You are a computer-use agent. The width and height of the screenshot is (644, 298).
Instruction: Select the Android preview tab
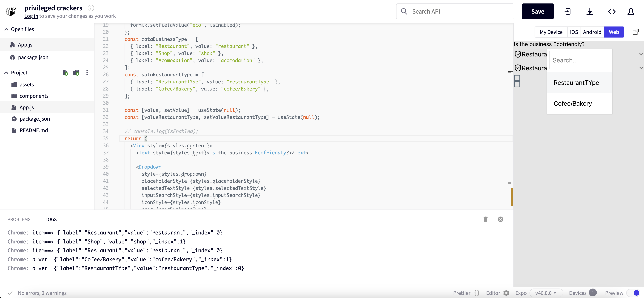pos(592,32)
